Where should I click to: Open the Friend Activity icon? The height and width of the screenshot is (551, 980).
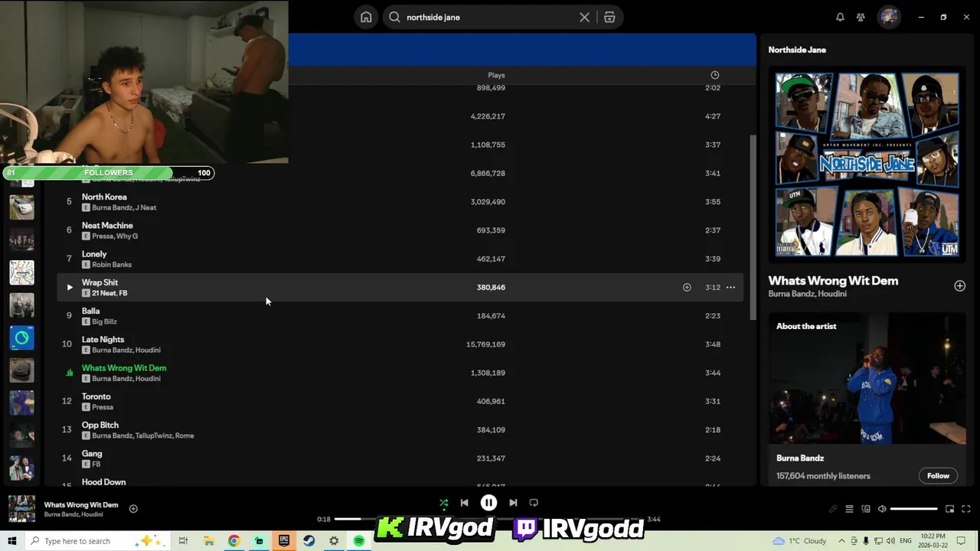pos(861,17)
